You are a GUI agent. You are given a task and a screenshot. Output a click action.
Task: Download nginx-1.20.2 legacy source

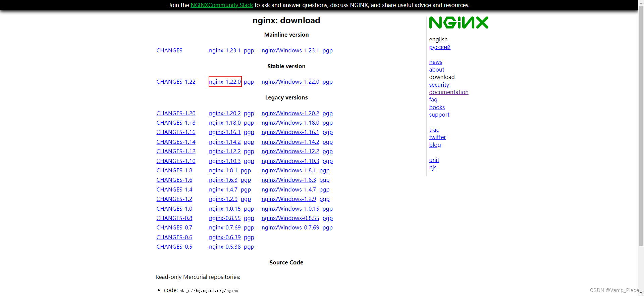[225, 113]
